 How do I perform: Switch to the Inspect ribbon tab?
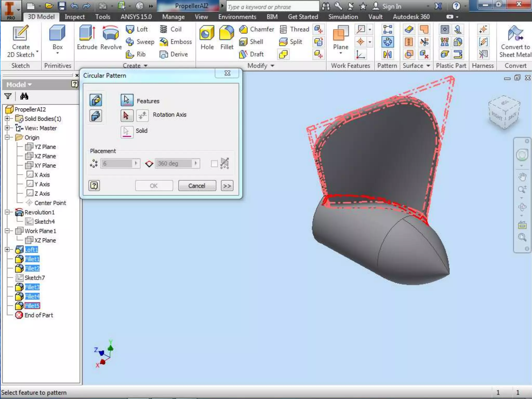[75, 17]
